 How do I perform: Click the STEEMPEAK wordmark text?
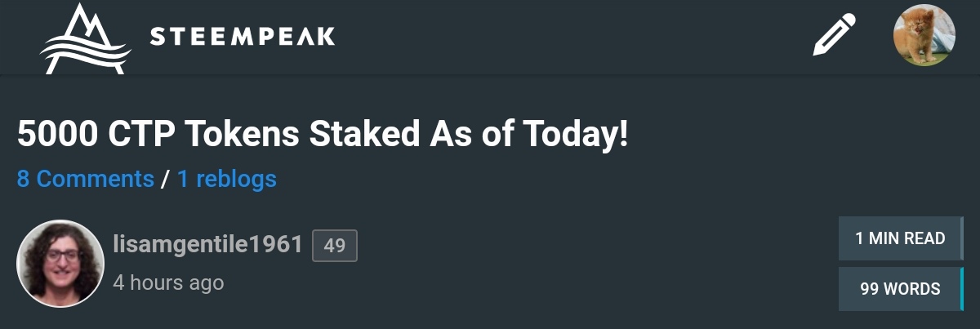tap(243, 37)
